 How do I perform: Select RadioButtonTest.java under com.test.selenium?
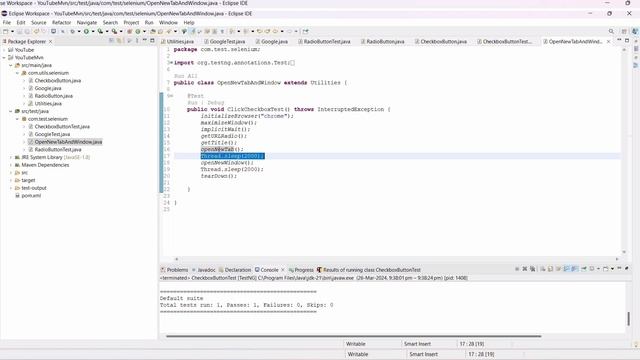click(x=58, y=149)
